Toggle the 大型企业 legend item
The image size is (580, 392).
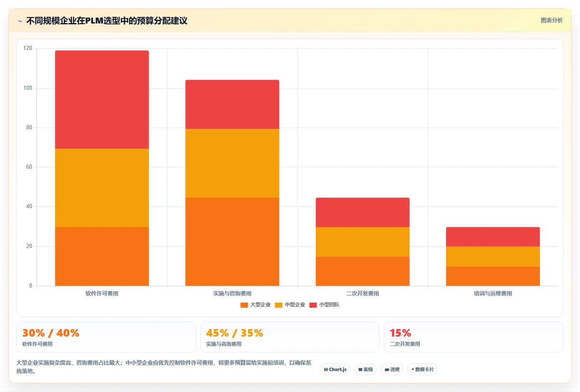coord(255,305)
